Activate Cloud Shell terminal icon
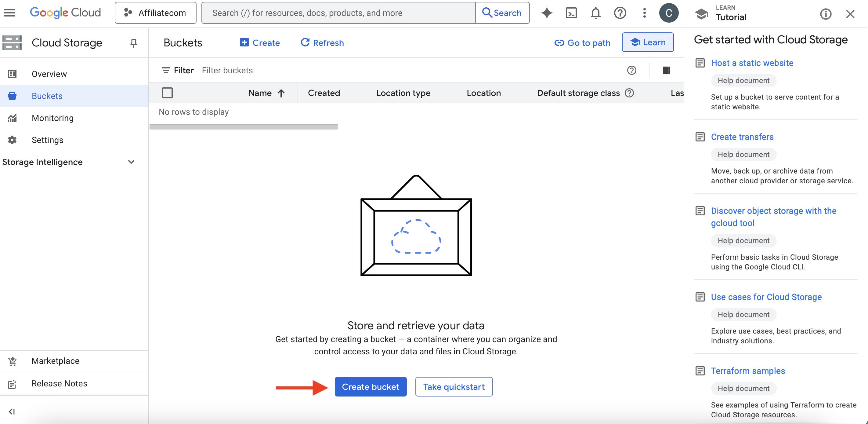868x424 pixels. tap(571, 13)
